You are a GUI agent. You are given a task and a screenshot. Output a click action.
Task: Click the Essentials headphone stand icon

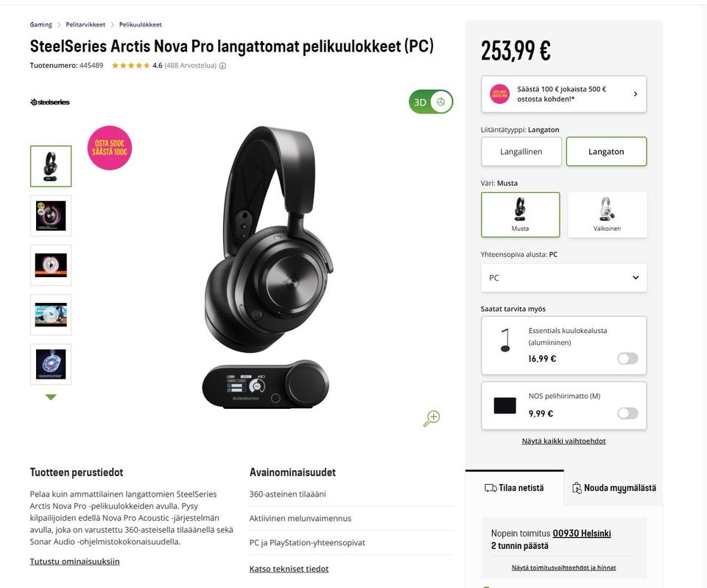[505, 340]
